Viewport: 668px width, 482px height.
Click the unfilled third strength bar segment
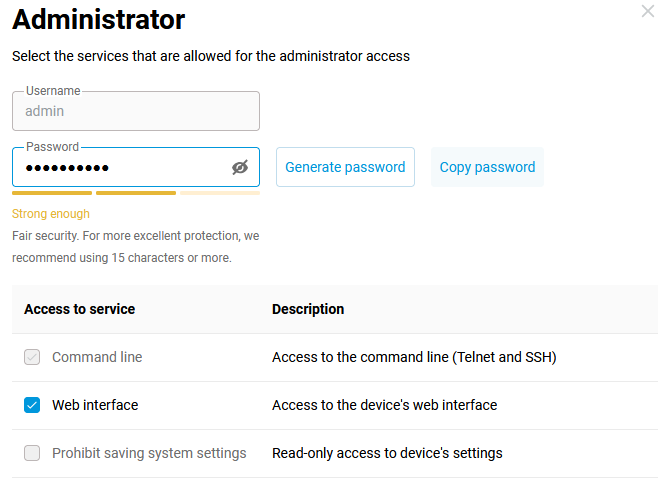pos(219,193)
